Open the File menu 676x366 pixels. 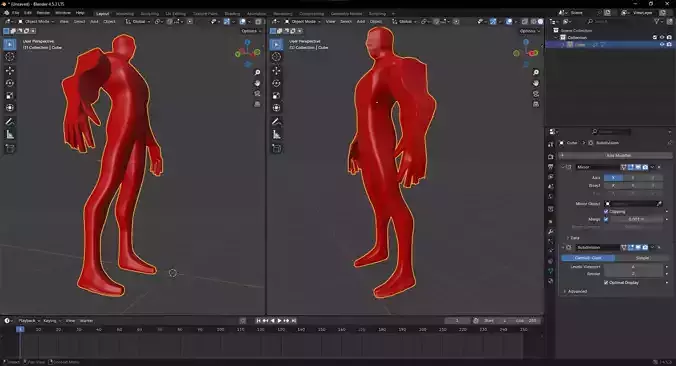(16, 13)
